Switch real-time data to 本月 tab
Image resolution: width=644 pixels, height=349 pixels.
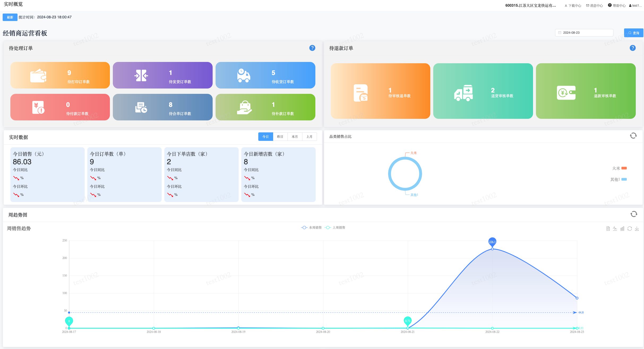click(295, 137)
